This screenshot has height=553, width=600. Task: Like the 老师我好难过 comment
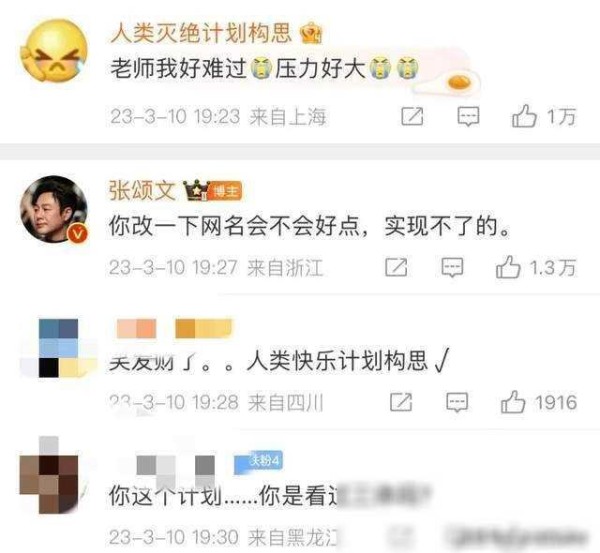[524, 116]
